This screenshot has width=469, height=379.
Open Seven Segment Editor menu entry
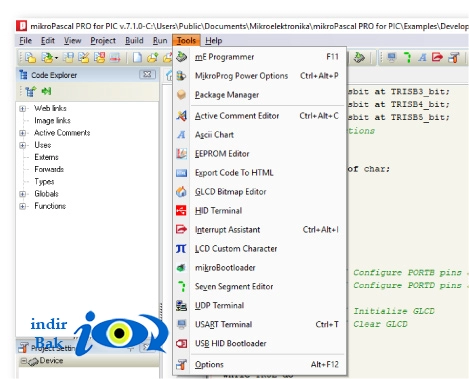click(x=260, y=287)
